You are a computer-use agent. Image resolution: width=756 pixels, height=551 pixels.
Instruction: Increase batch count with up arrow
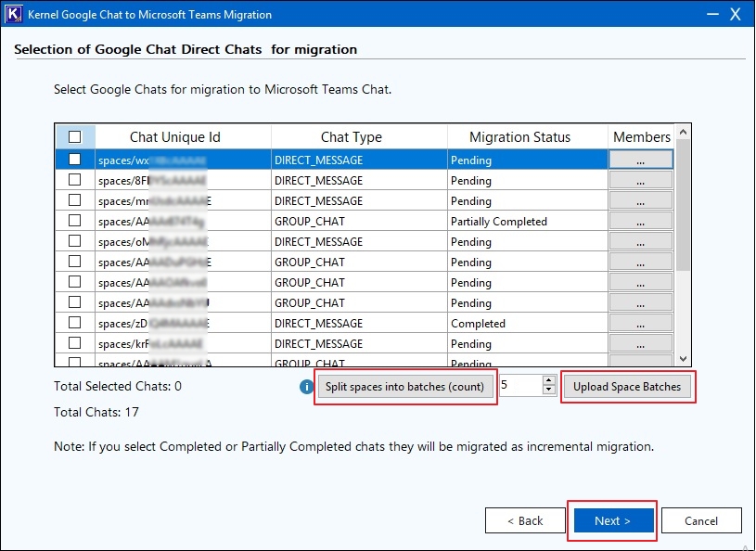pos(548,381)
